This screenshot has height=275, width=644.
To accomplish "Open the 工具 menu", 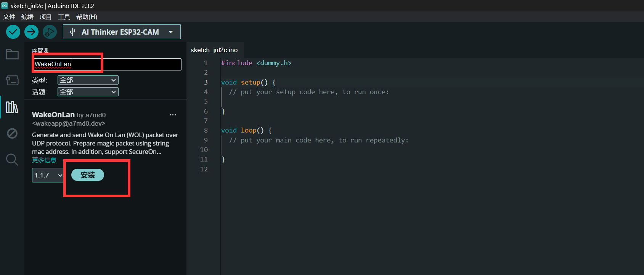I will 64,17.
